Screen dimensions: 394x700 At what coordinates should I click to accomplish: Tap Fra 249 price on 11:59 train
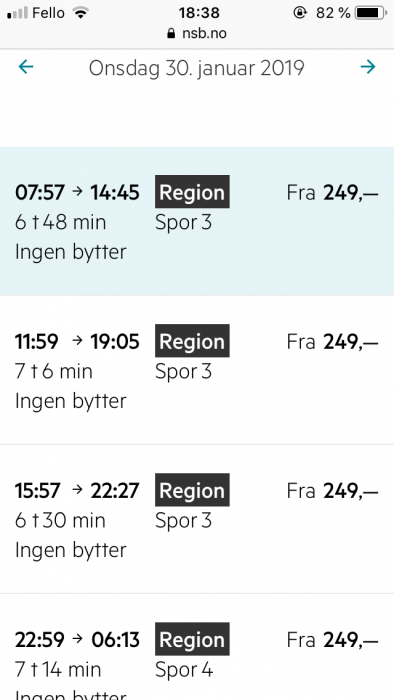pyautogui.click(x=332, y=342)
